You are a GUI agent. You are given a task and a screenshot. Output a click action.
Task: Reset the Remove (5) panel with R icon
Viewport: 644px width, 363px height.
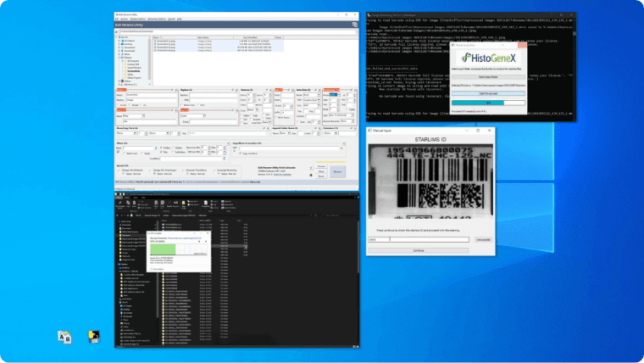click(270, 90)
